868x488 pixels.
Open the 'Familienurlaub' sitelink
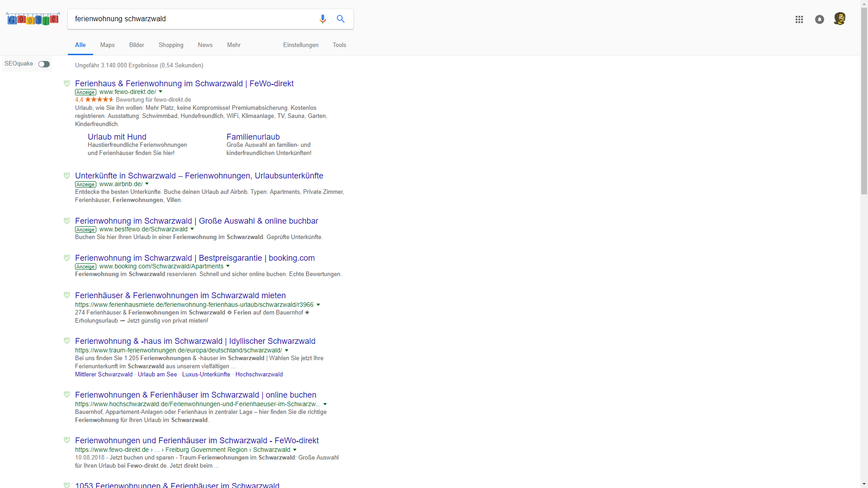(x=253, y=137)
